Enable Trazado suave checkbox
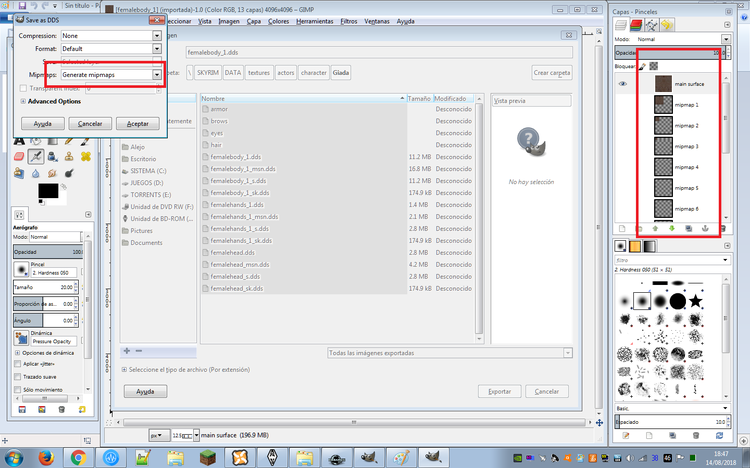 coord(18,377)
